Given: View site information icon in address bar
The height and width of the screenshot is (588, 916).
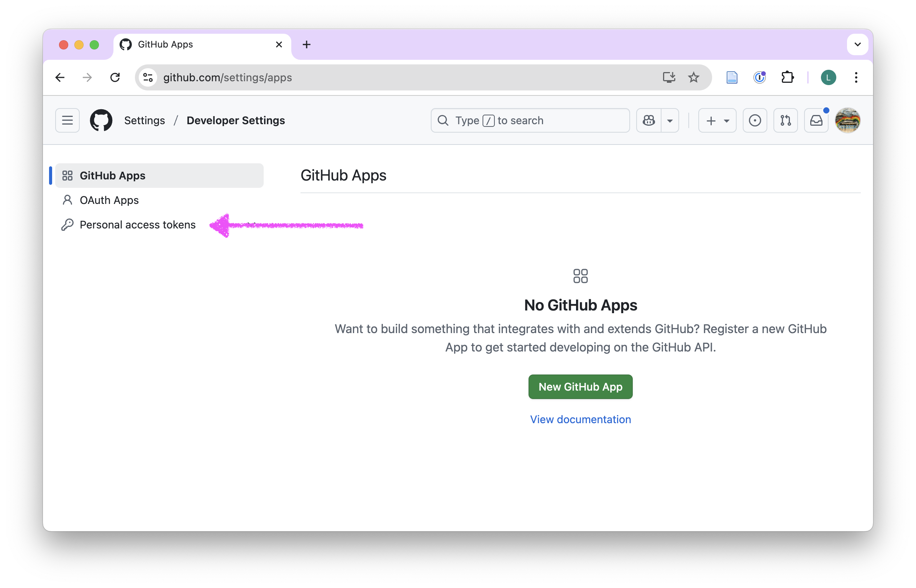Looking at the screenshot, I should click(x=148, y=77).
